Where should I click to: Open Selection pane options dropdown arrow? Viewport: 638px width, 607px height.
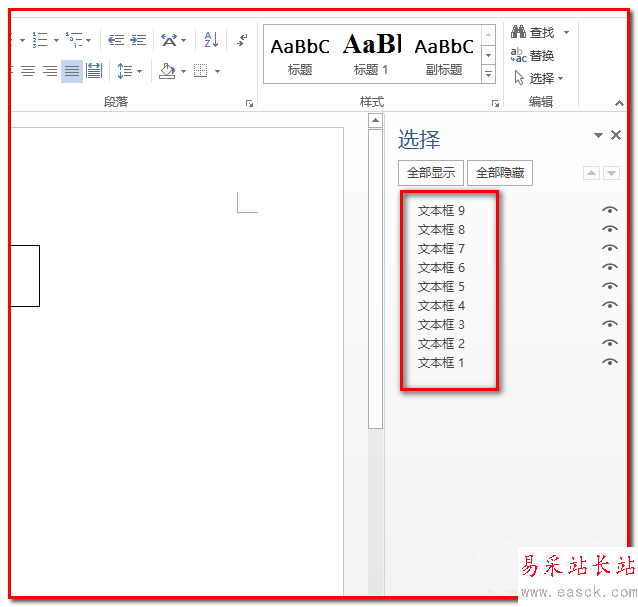(x=598, y=135)
